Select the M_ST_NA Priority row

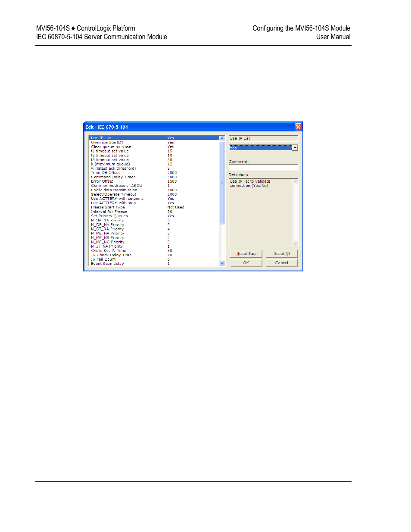tap(154, 229)
